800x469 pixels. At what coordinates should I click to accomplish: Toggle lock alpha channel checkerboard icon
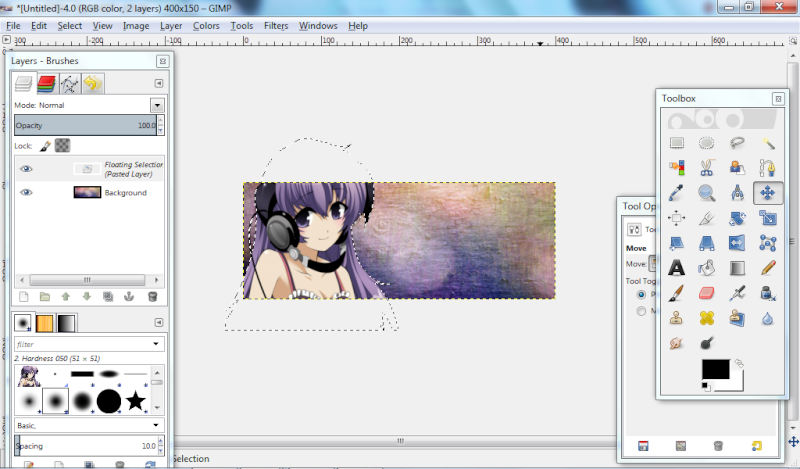[62, 146]
